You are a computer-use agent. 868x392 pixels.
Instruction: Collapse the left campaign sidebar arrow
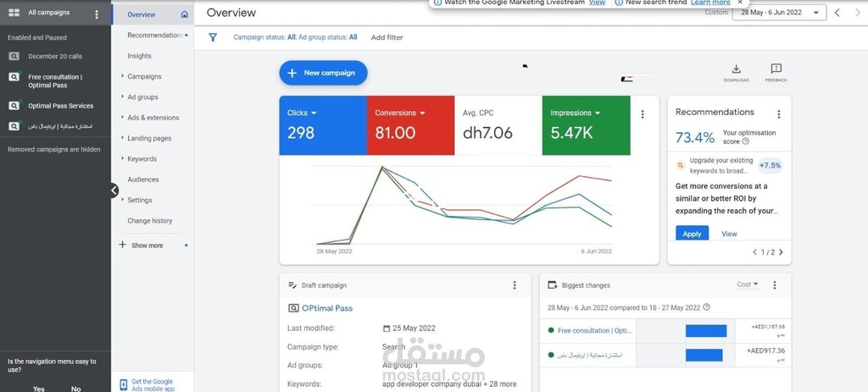pyautogui.click(x=114, y=190)
